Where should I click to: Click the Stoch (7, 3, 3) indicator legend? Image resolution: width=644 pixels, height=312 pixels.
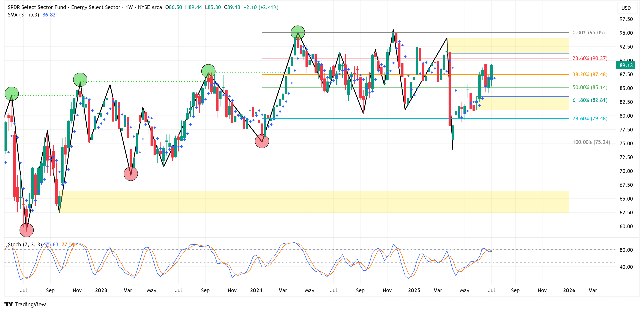click(25, 244)
